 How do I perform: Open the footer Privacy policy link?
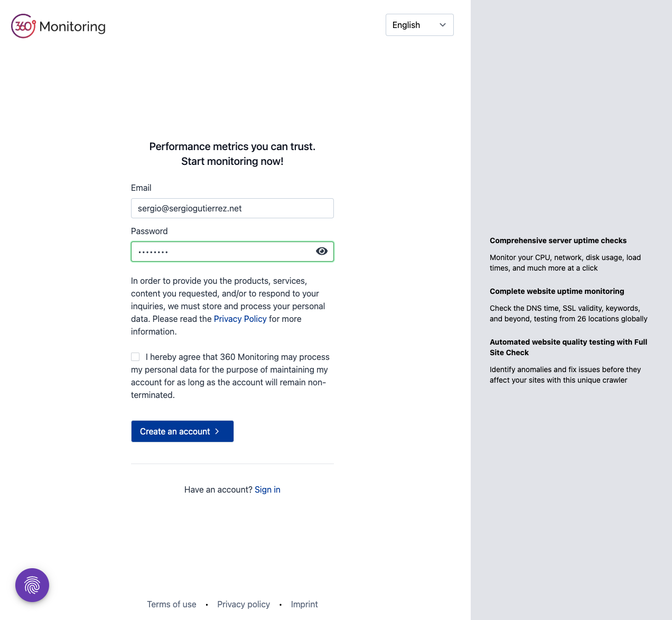244,604
